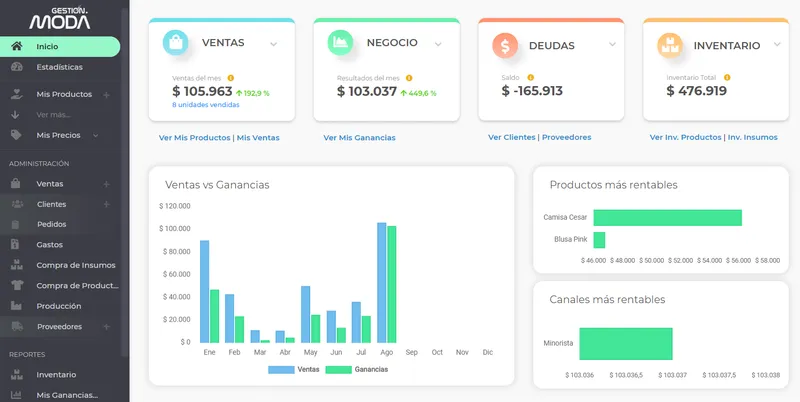Click the blue Ago sales bar
Screen dimensions: 800x402
coord(382,283)
